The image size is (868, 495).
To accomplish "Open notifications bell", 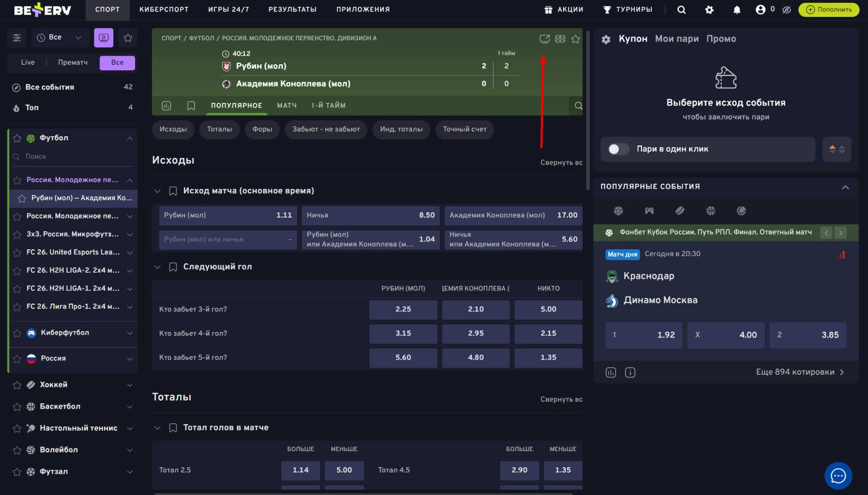I will (737, 10).
